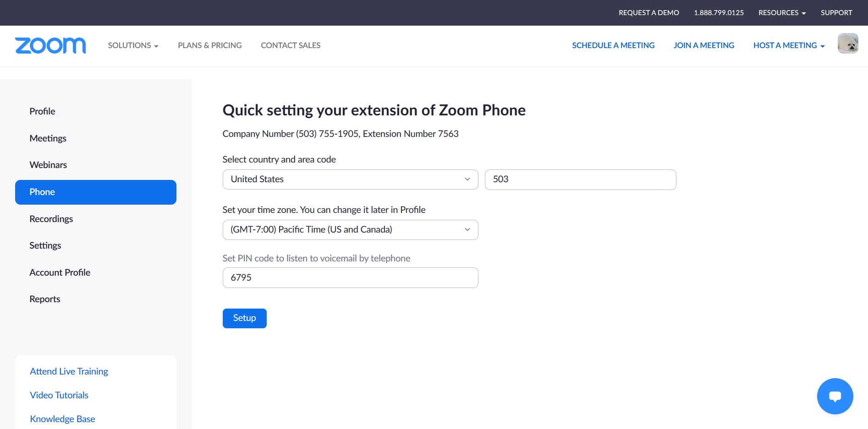This screenshot has height=429, width=868.
Task: Open the United States country selector
Action: pos(350,179)
